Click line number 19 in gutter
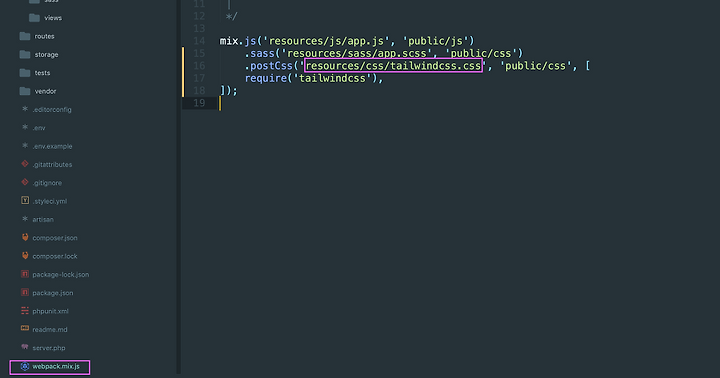 click(x=199, y=103)
